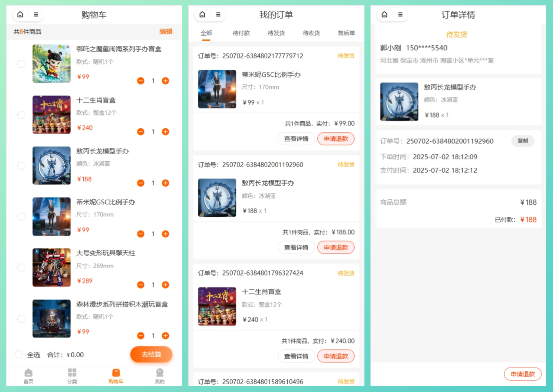Increase quantity of 十二生肖盲盒 in cart

[165, 132]
